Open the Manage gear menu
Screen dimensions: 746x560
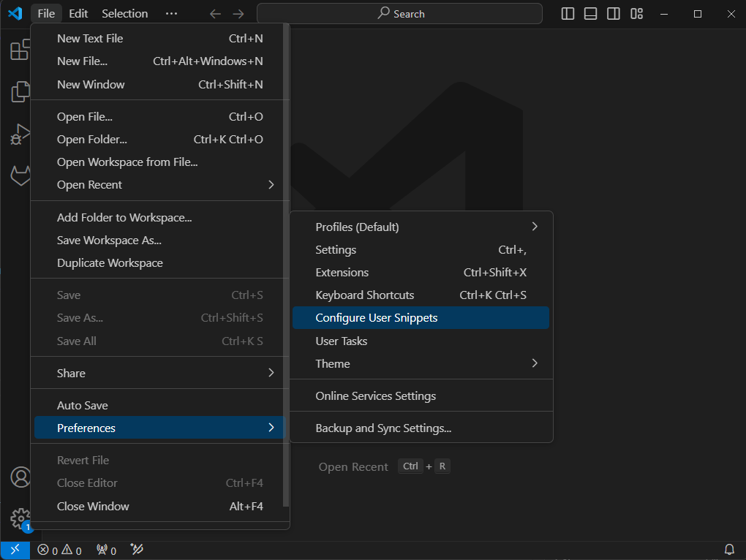[x=20, y=519]
